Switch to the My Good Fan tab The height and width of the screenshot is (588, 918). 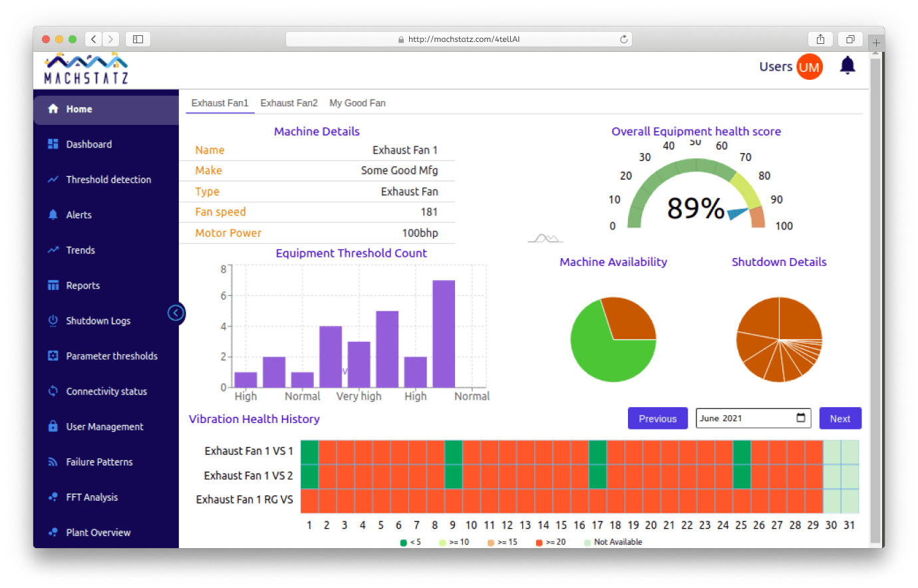tap(357, 103)
